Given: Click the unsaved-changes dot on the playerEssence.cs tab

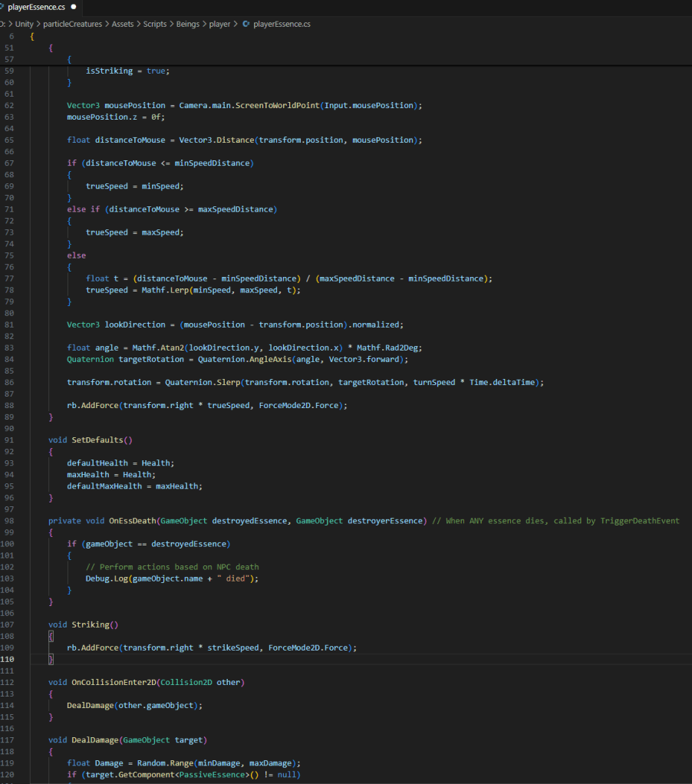Looking at the screenshot, I should (x=73, y=6).
